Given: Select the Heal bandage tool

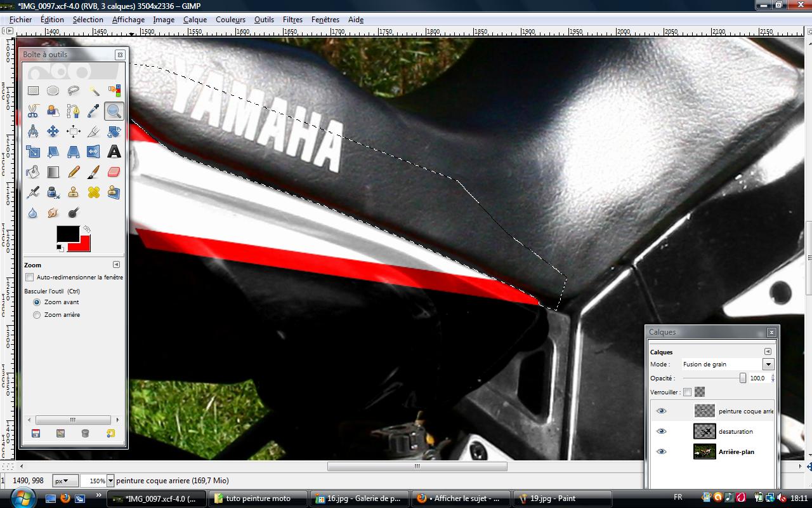Looking at the screenshot, I should (94, 192).
